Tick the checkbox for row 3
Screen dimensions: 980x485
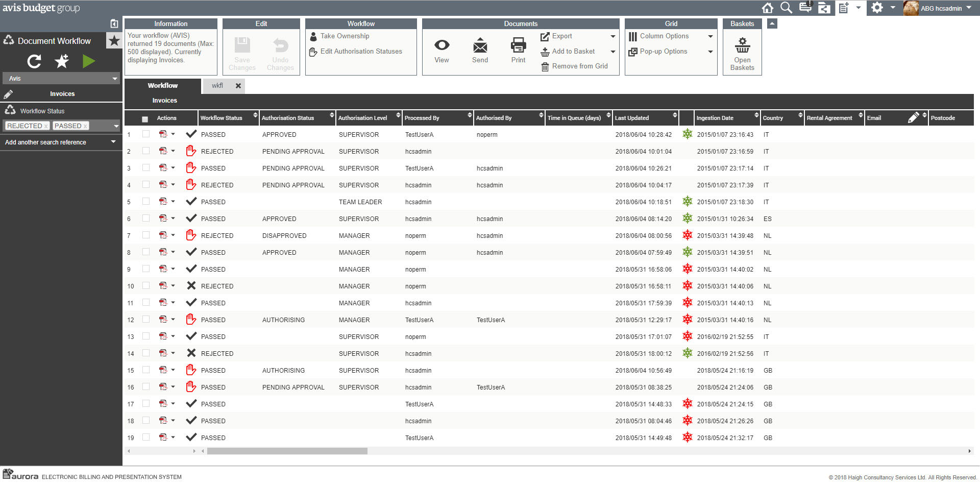click(x=146, y=167)
